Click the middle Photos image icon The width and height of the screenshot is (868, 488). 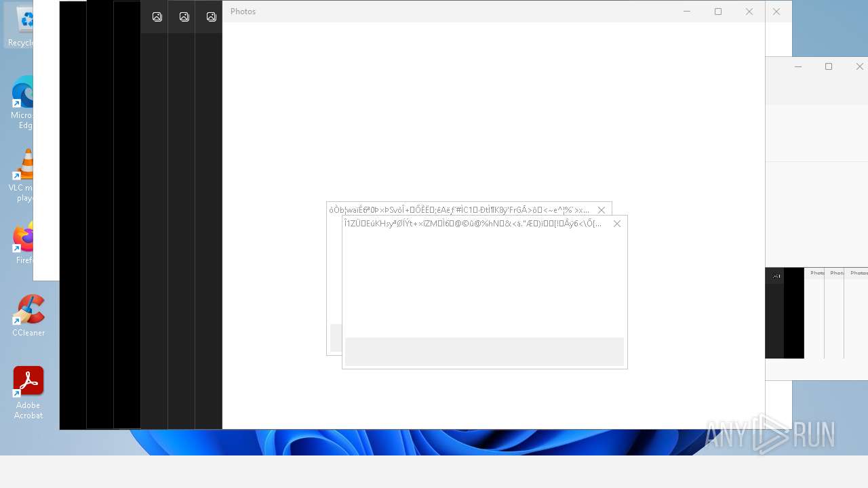pyautogui.click(x=184, y=17)
